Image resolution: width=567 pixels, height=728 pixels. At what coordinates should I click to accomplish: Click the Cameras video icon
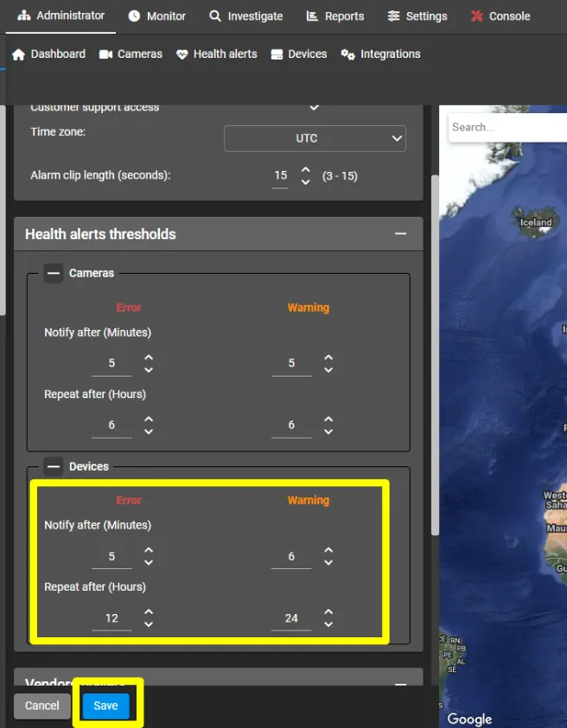(x=105, y=54)
